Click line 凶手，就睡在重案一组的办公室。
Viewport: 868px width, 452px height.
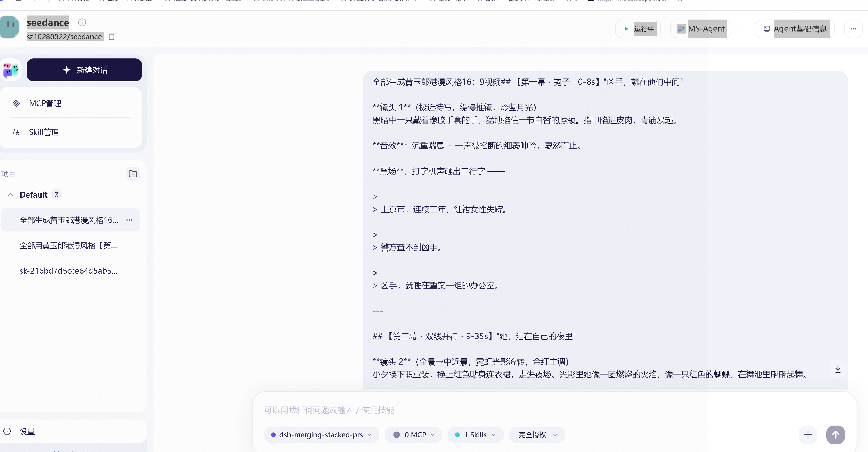pos(440,286)
